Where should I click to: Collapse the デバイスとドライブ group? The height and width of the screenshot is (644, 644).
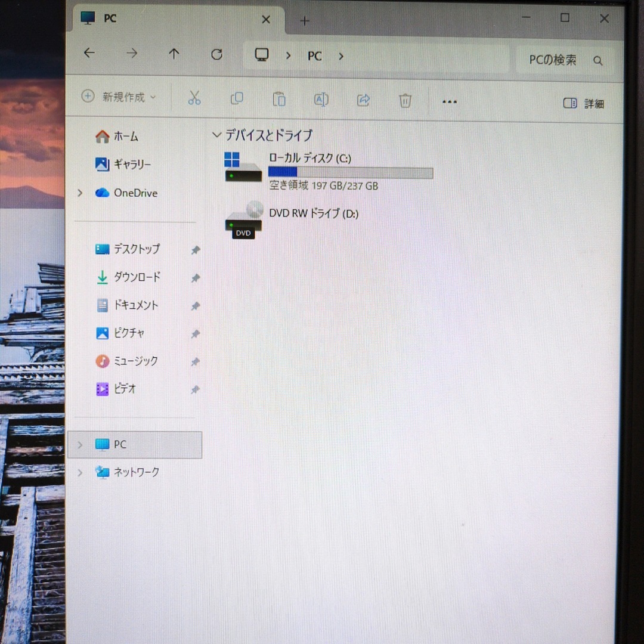tap(216, 135)
